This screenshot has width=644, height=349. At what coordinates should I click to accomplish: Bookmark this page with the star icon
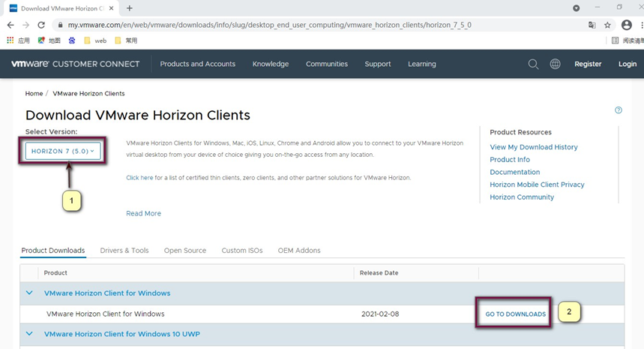click(608, 25)
